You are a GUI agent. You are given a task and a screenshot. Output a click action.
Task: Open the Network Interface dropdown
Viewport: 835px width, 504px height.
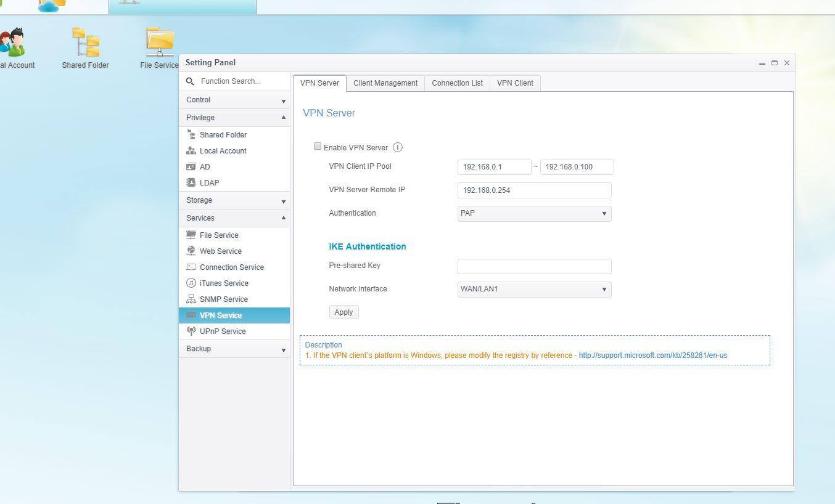534,290
